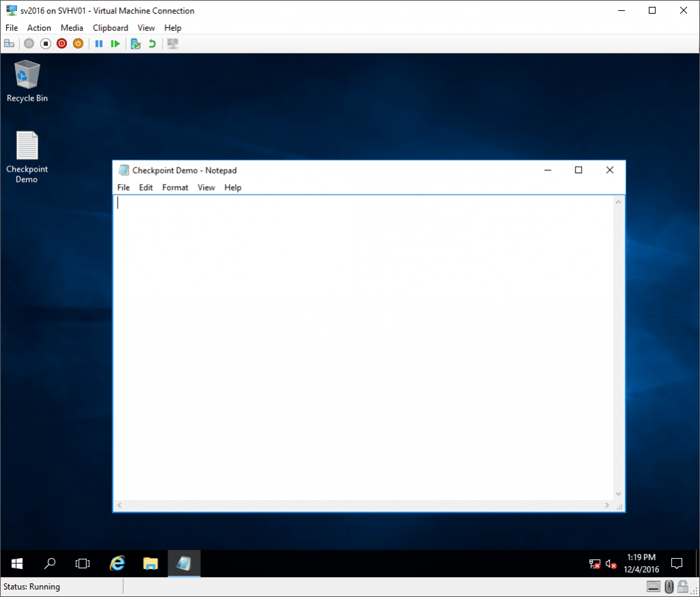The image size is (700, 597).
Task: Open Notepad's Format menu
Action: click(x=175, y=187)
